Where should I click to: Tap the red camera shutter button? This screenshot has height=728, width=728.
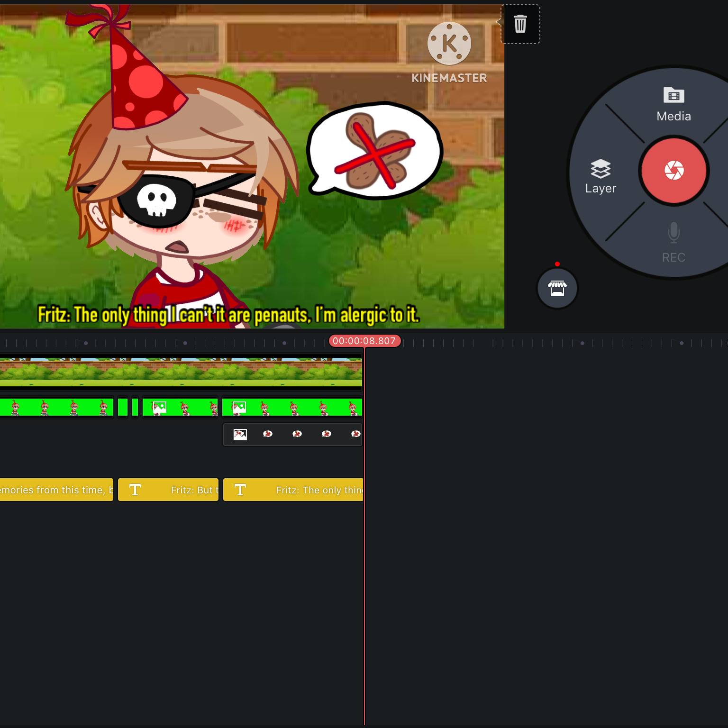tap(673, 171)
